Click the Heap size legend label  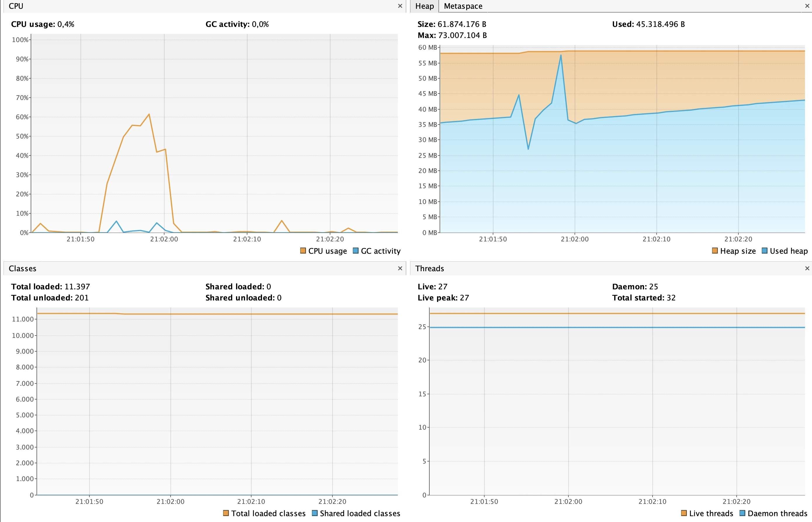738,251
